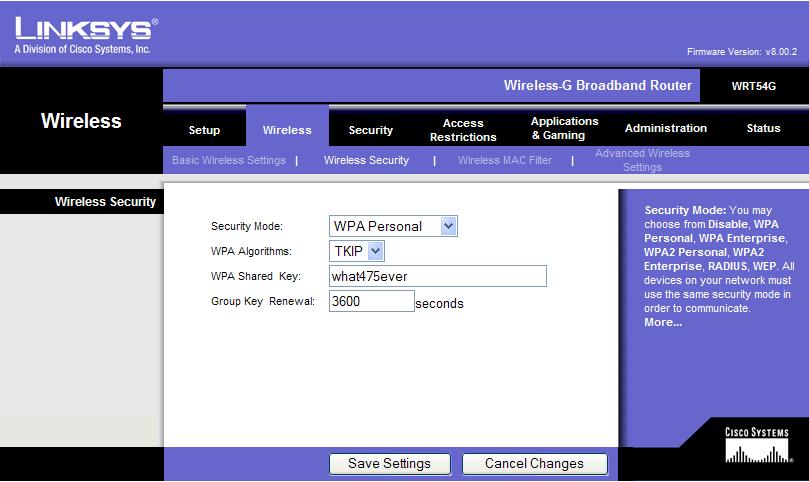Image resolution: width=809 pixels, height=482 pixels.
Task: Click the Security Mode help text
Action: tap(719, 259)
